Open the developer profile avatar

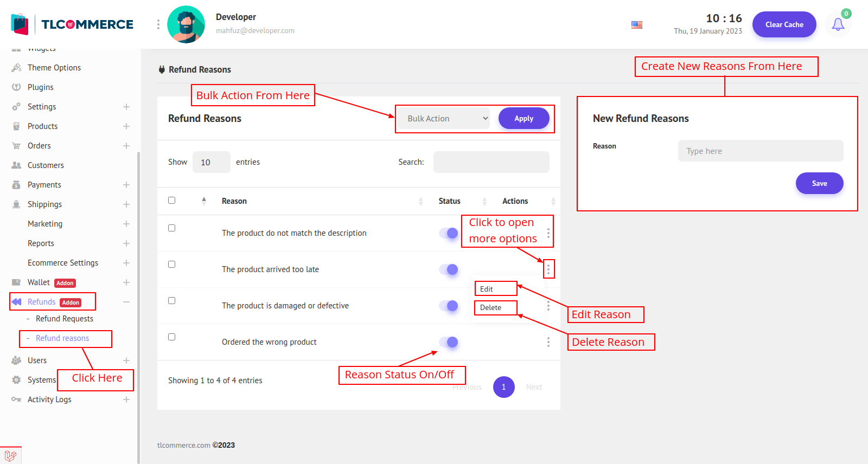[186, 24]
